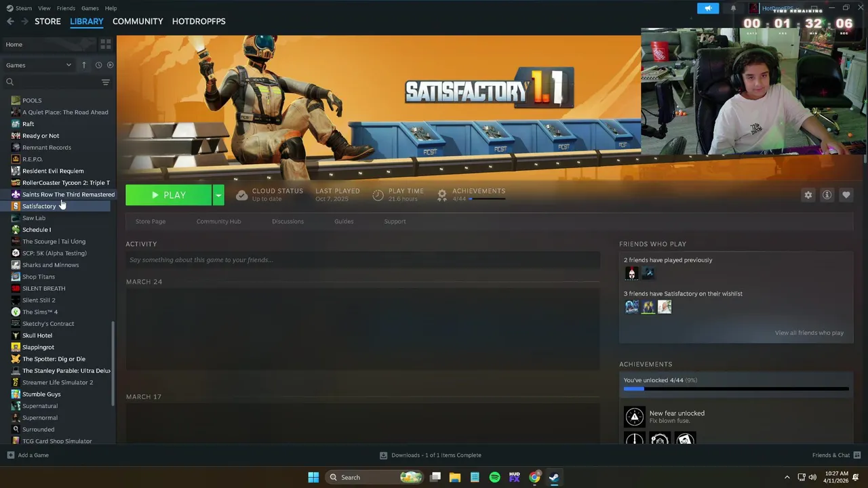Sort library list ascending arrow

point(84,65)
